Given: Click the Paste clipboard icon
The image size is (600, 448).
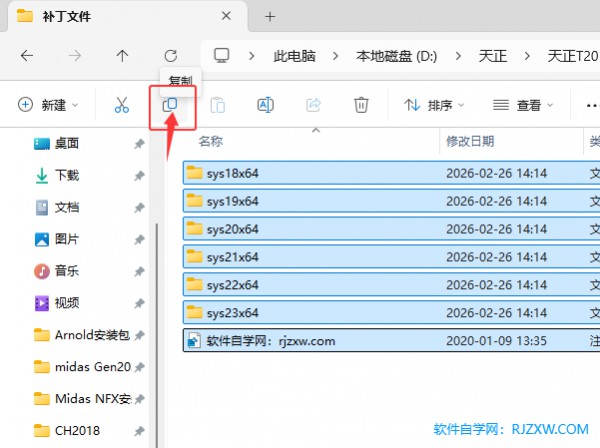Looking at the screenshot, I should (x=218, y=105).
